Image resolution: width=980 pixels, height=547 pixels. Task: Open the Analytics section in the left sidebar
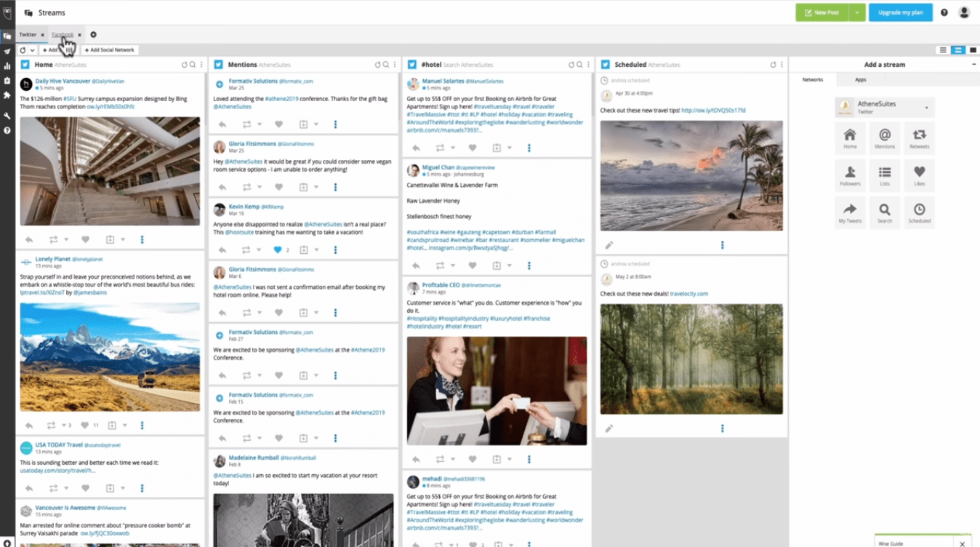(7, 65)
